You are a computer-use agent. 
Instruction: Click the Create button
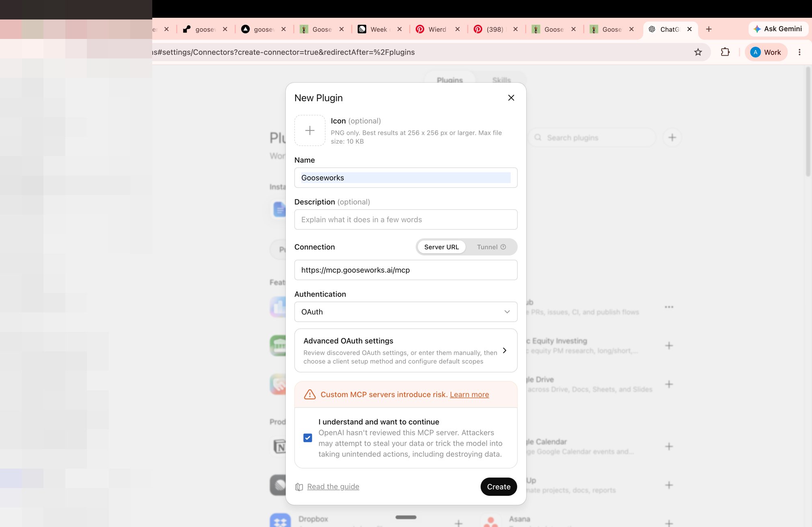tap(499, 486)
